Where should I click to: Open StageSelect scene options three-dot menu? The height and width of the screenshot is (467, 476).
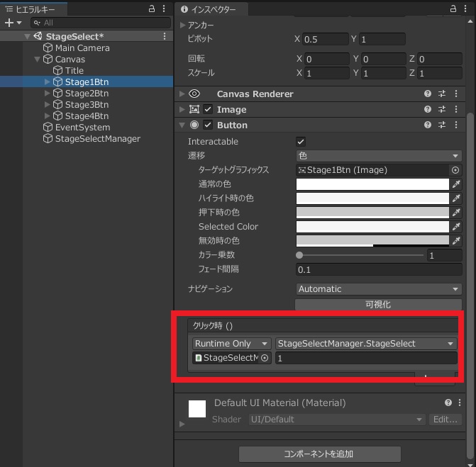pos(165,36)
